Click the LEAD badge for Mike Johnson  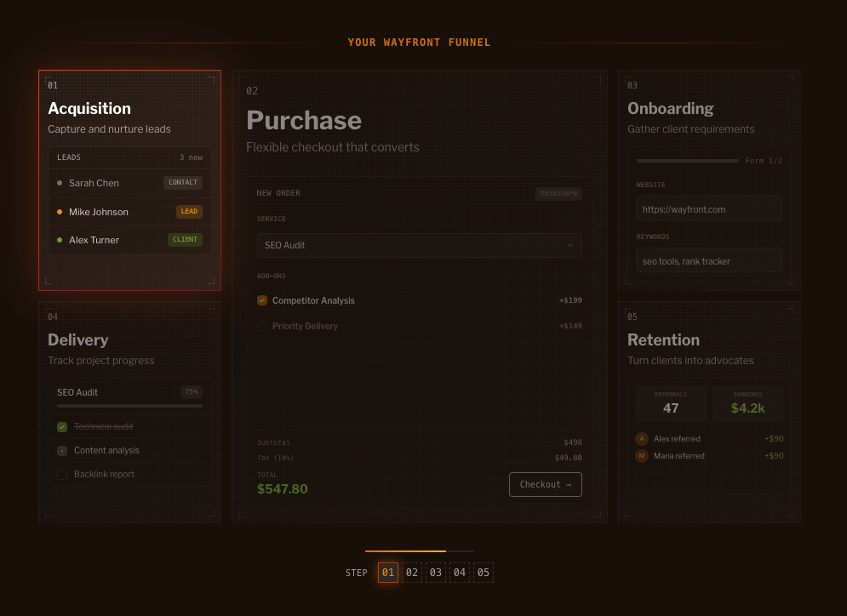(189, 211)
